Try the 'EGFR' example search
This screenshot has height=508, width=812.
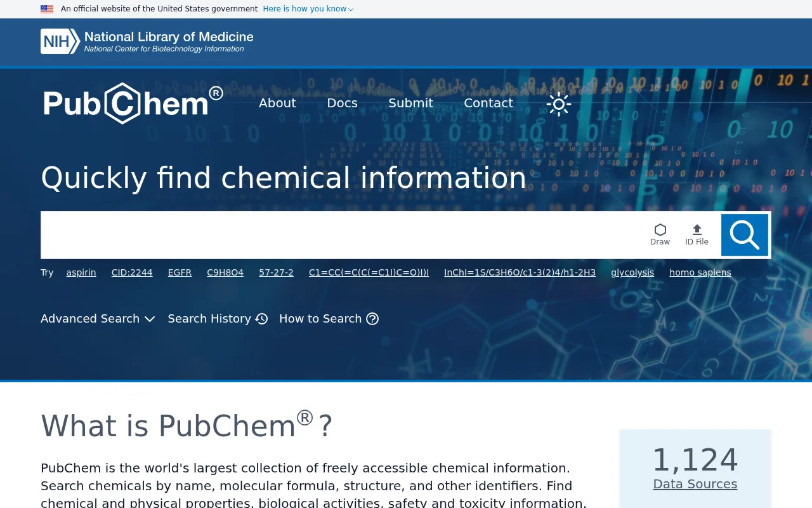[x=180, y=272]
